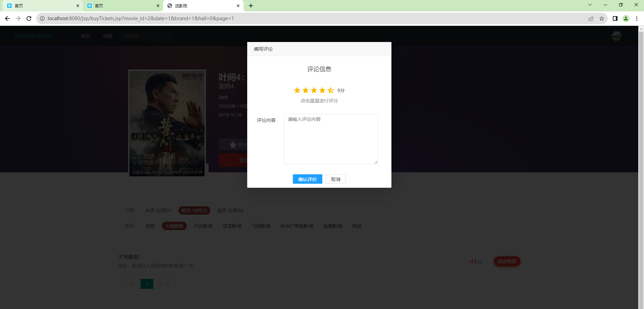Click the 电影 navigation menu item
The width and height of the screenshot is (644, 309).
108,36
